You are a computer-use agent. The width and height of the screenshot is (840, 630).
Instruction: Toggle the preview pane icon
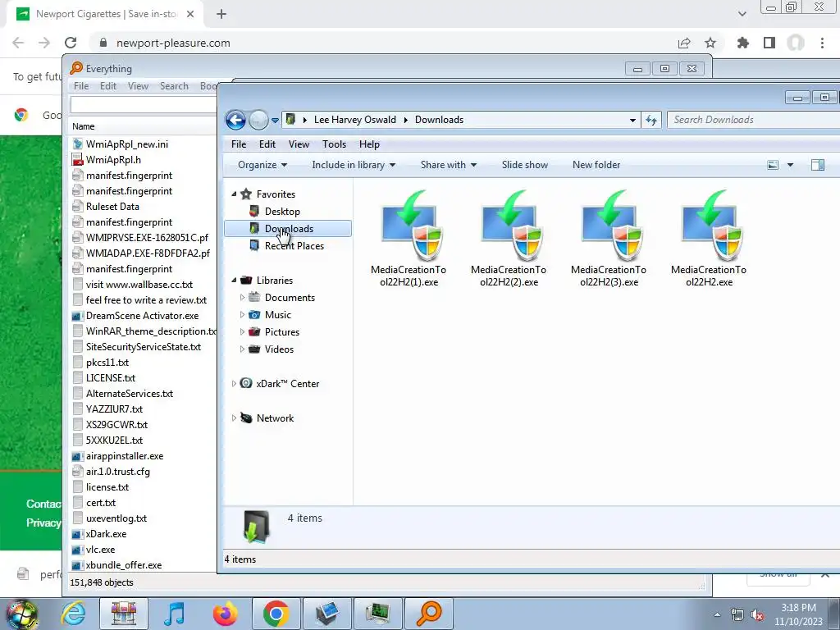point(818,165)
